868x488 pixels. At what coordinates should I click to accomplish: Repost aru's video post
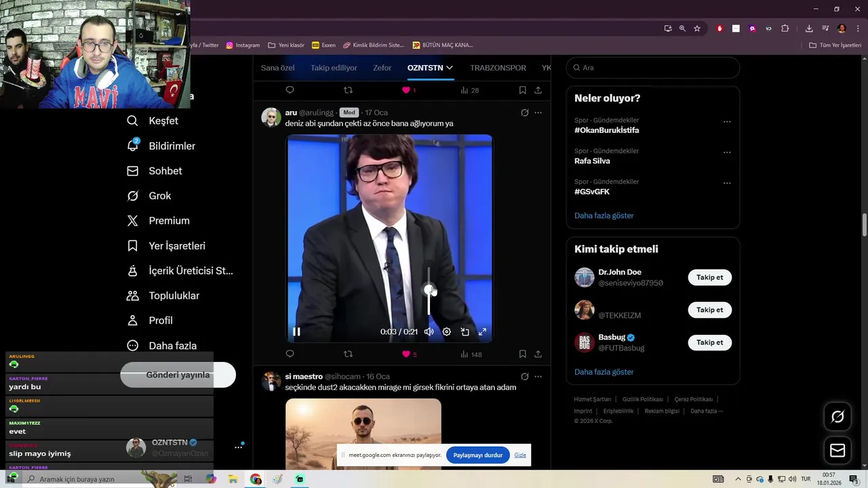(349, 354)
